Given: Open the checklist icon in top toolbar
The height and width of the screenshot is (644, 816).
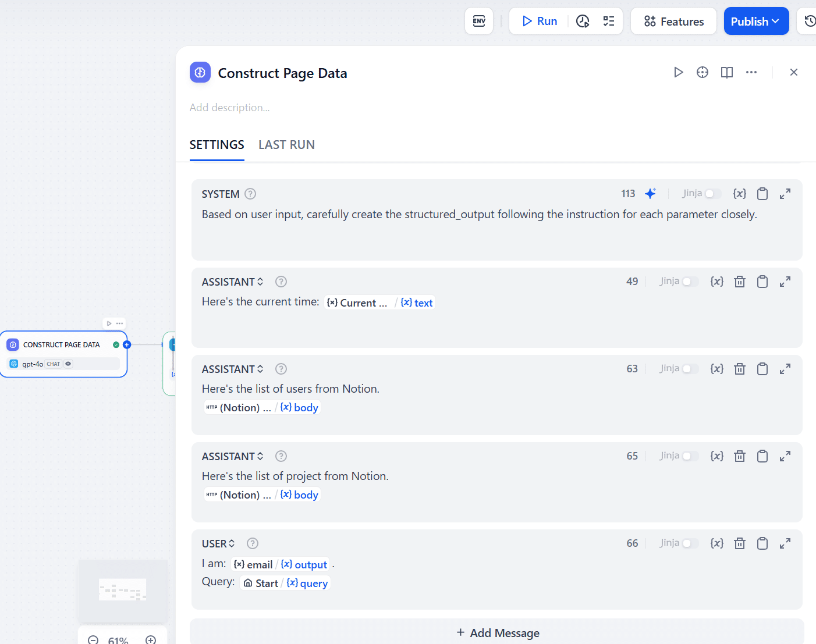Looking at the screenshot, I should pos(609,22).
